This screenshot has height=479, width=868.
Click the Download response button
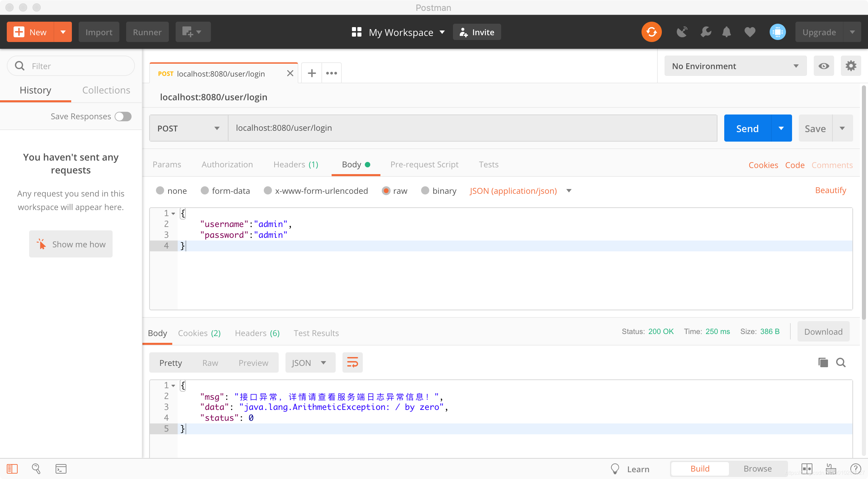(x=823, y=331)
